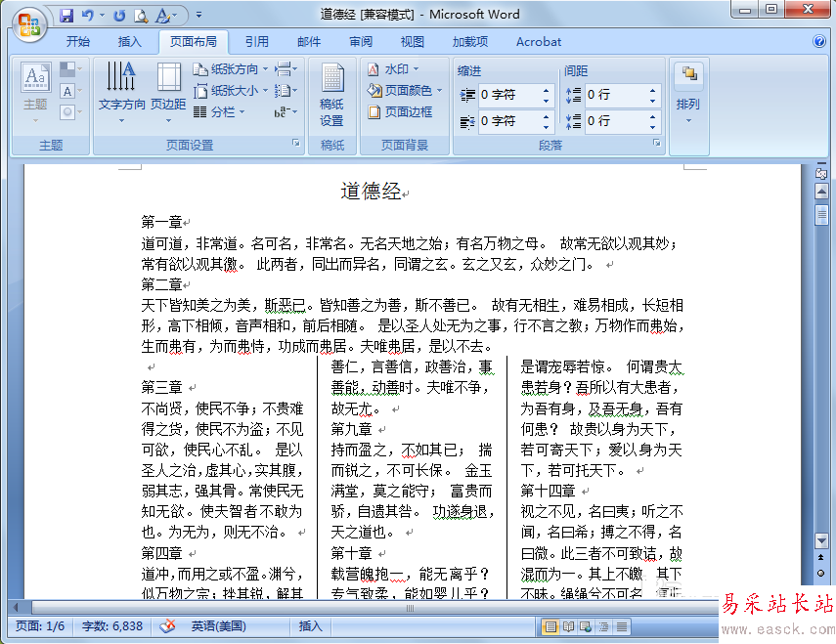The height and width of the screenshot is (644, 836).
Task: Click vertical scrollbar down arrow
Action: click(x=821, y=541)
